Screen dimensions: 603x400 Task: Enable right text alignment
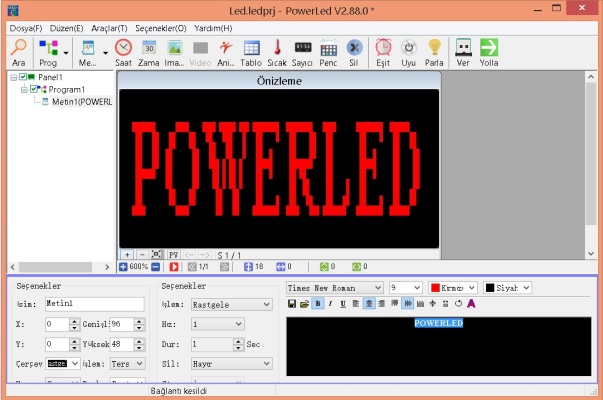click(x=381, y=304)
